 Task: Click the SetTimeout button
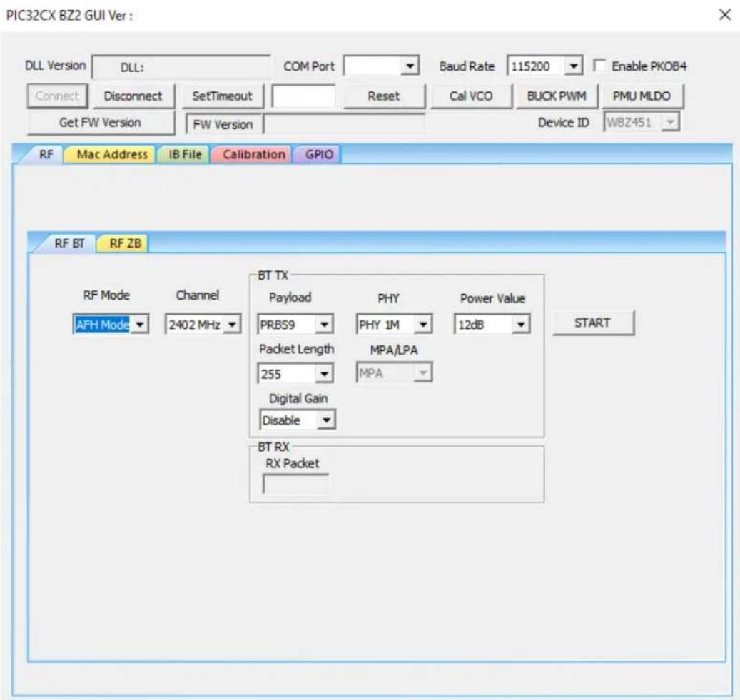pyautogui.click(x=222, y=96)
